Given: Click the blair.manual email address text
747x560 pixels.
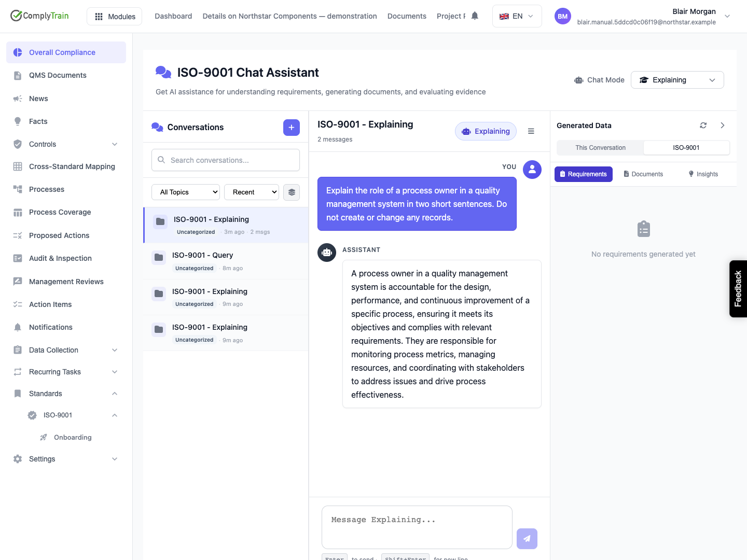Looking at the screenshot, I should click(x=646, y=22).
